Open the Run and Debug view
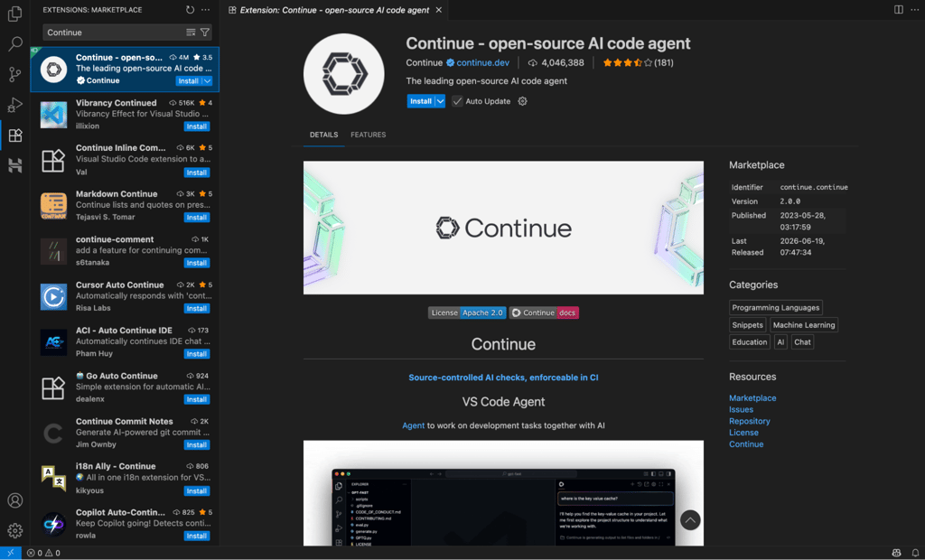925x560 pixels. 14,105
